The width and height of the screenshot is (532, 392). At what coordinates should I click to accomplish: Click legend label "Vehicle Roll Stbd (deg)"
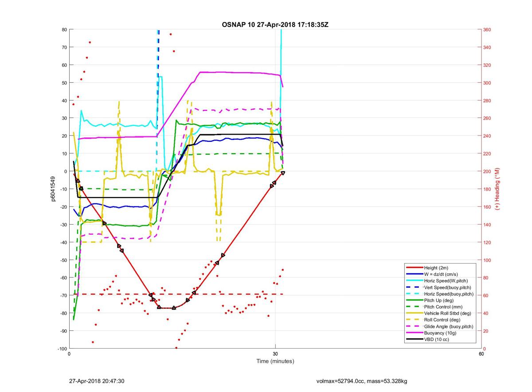click(x=448, y=313)
